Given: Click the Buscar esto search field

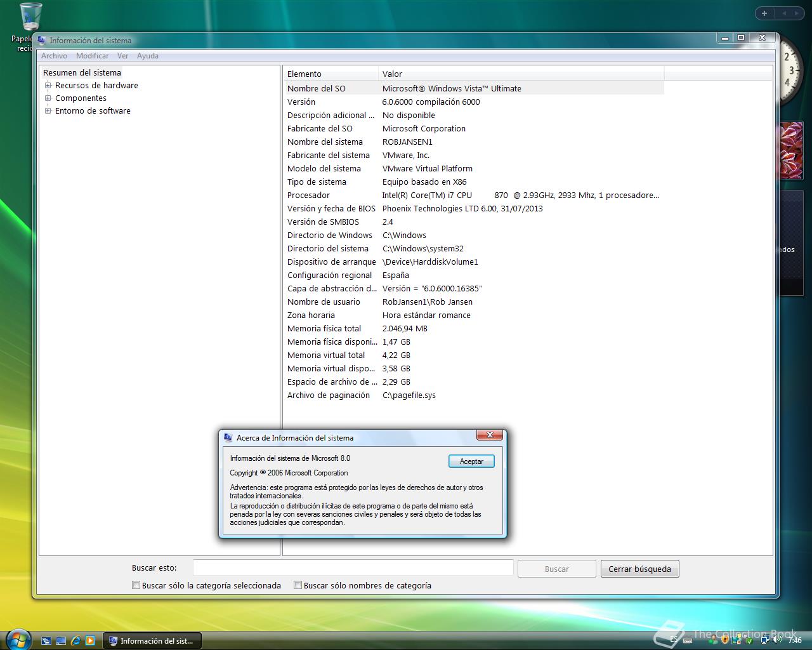Looking at the screenshot, I should click(353, 567).
